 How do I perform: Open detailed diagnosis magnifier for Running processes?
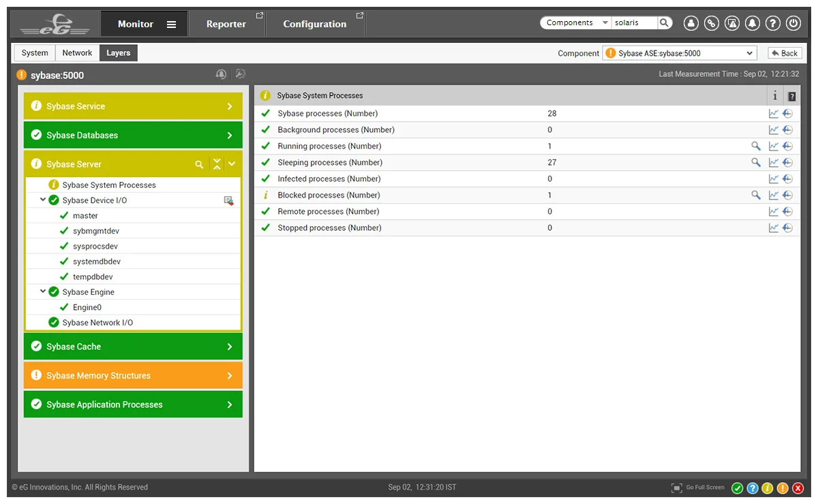tap(756, 146)
